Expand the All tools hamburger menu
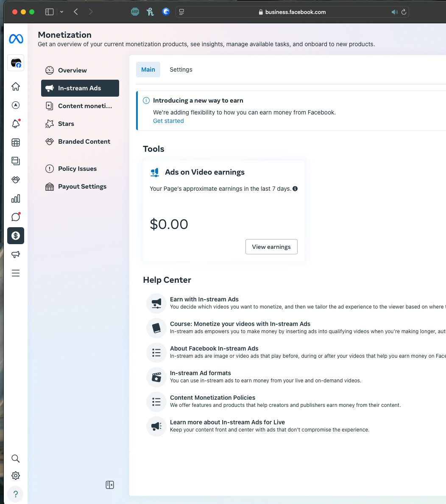 16,273
